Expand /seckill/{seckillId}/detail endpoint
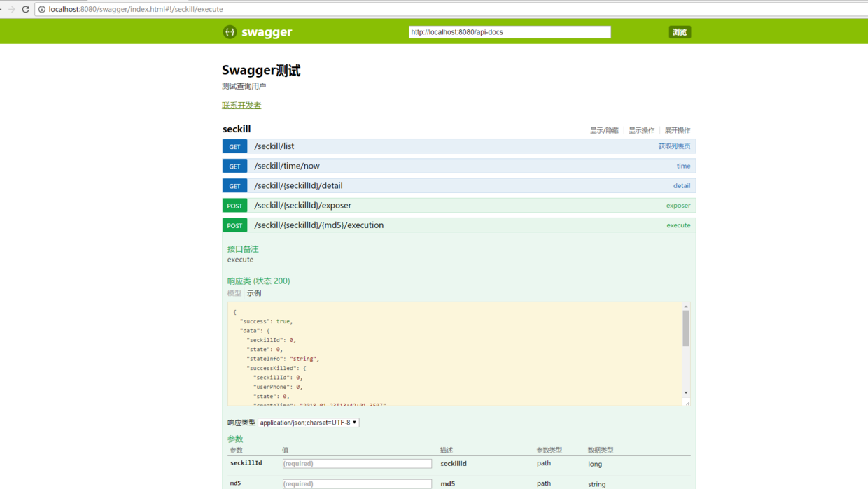Viewport: 868px width, 489px height. 298,185
